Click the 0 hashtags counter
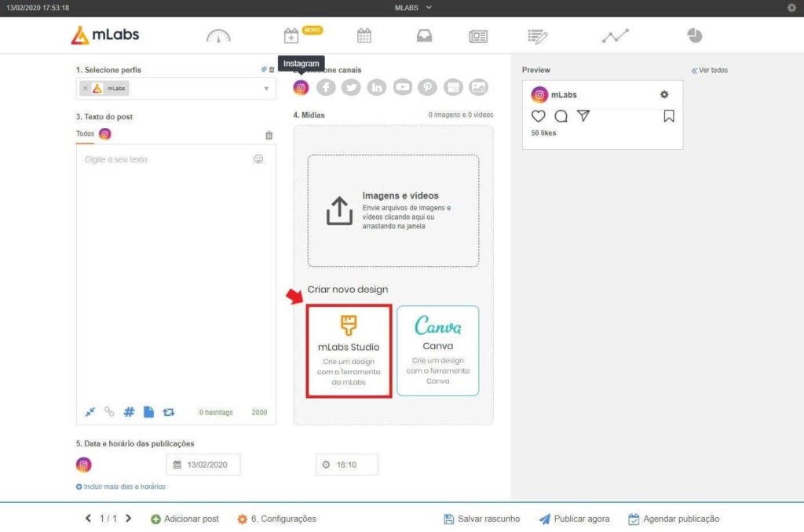Image resolution: width=804 pixels, height=532 pixels. click(x=216, y=413)
